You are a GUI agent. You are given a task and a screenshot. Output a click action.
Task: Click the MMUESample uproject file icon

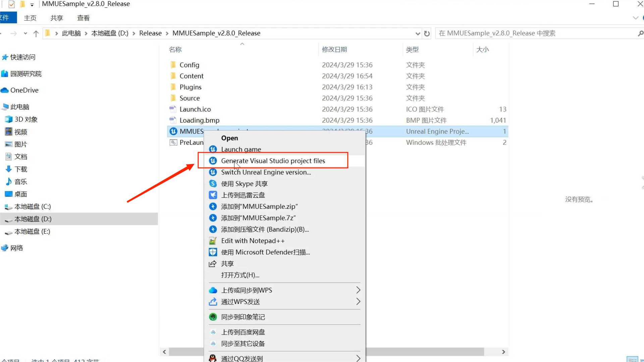(173, 131)
